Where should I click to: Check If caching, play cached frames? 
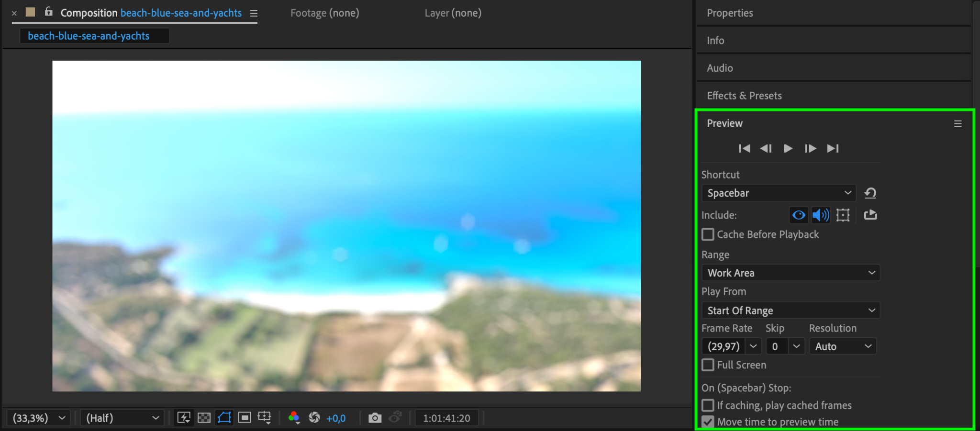(708, 405)
